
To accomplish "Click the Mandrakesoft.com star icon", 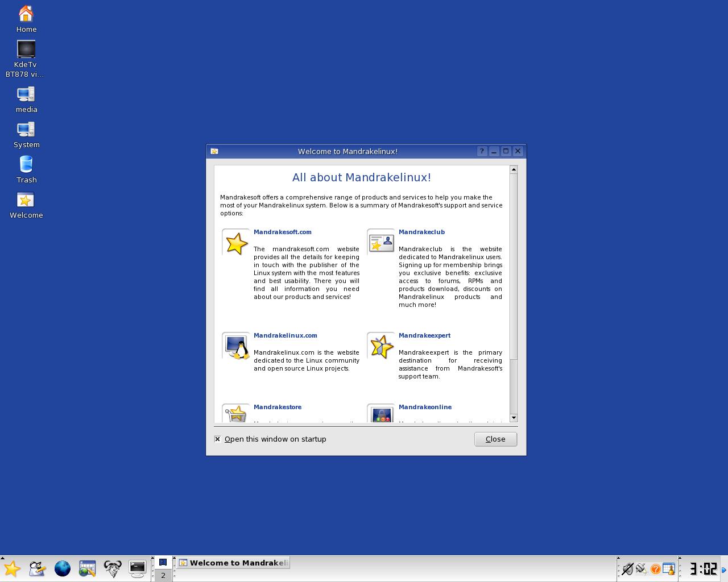I will pyautogui.click(x=236, y=243).
